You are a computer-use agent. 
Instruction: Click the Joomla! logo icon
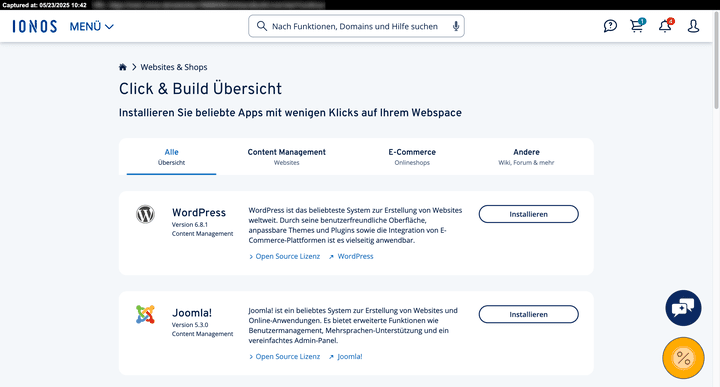(145, 314)
